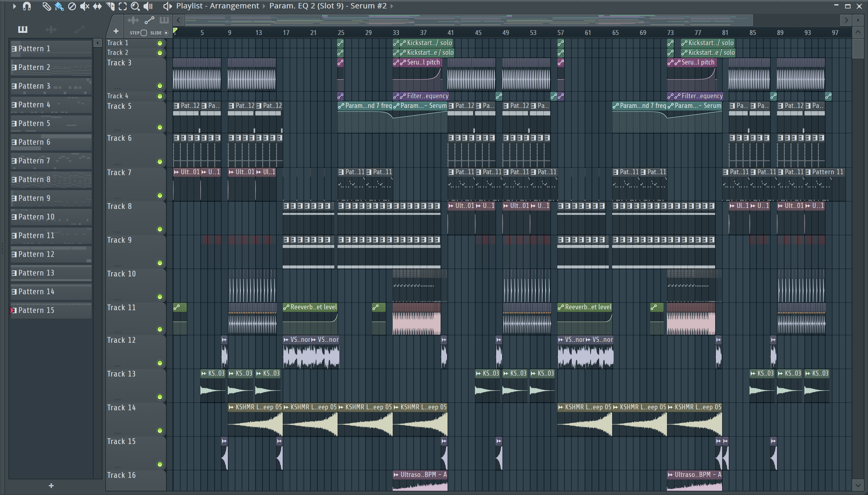Click the speaker icon beside Playlist title
This screenshot has width=868, height=495.
point(167,6)
